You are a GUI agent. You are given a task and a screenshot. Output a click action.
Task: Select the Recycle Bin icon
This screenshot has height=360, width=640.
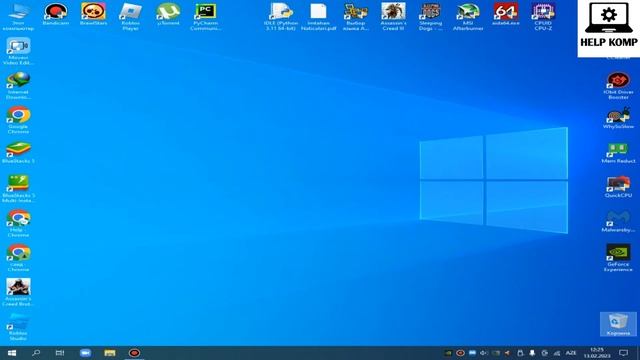618,324
